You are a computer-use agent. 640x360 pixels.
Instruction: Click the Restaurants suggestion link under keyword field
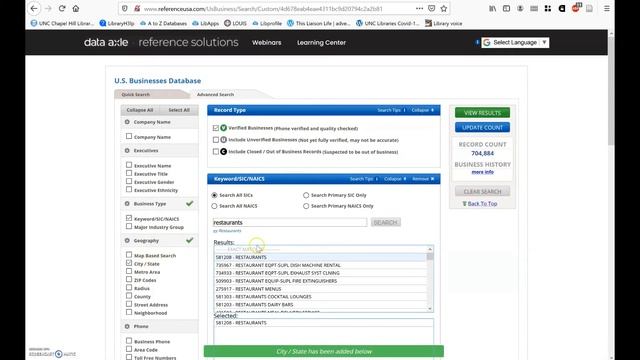pos(230,231)
